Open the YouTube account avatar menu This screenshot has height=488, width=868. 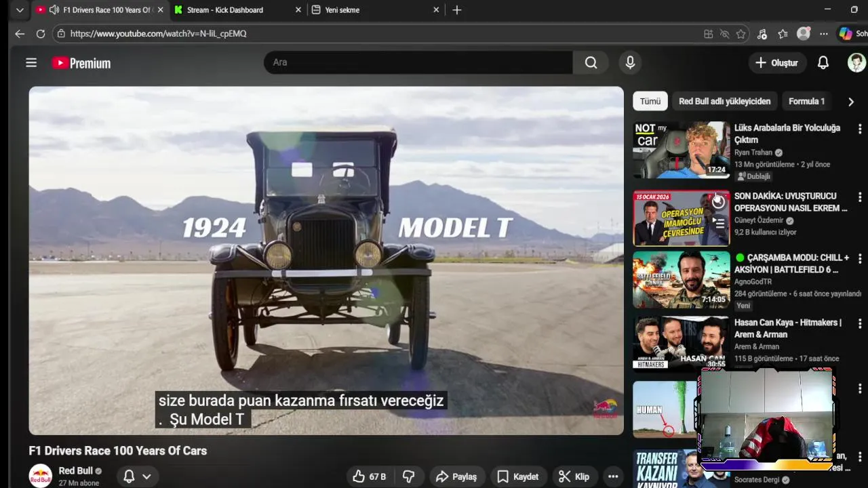856,62
